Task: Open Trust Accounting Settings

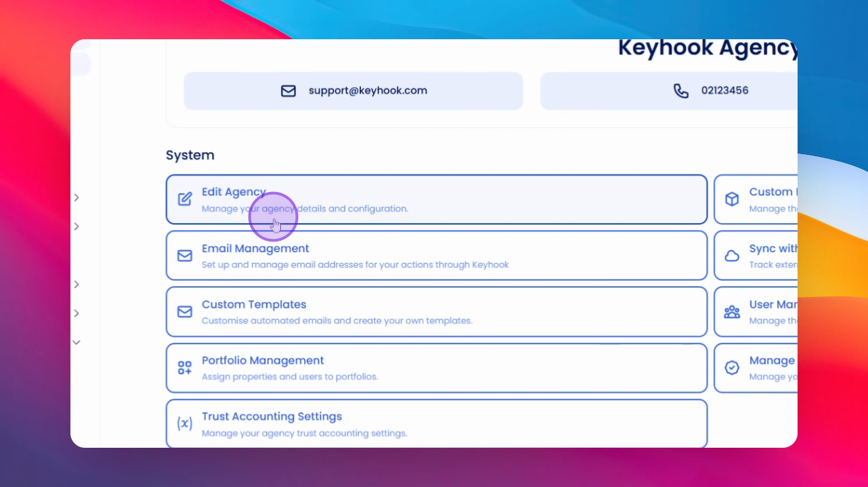Action: (437, 423)
